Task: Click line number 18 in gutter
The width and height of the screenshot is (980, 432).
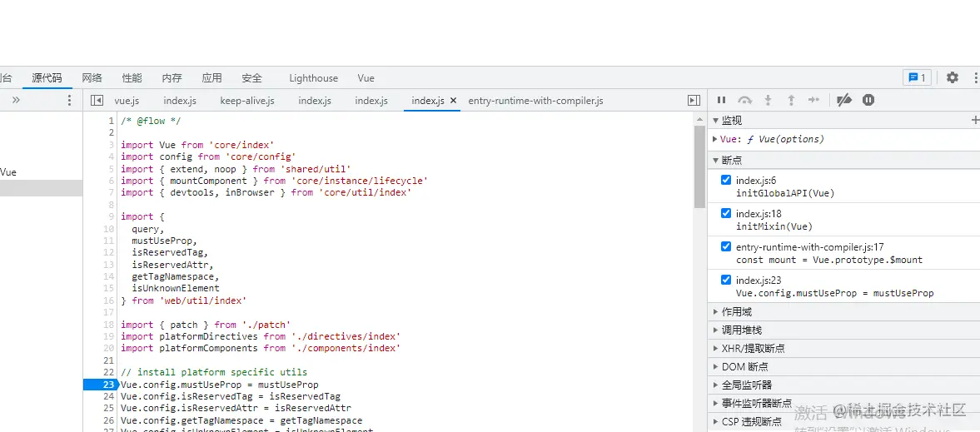Action: click(x=109, y=325)
